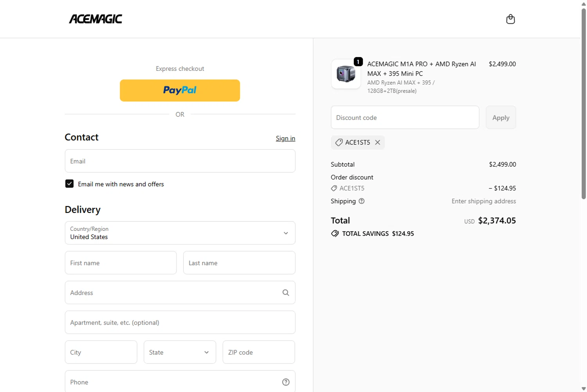The width and height of the screenshot is (587, 392).
Task: Click 'Enter shipping address' text
Action: [484, 201]
